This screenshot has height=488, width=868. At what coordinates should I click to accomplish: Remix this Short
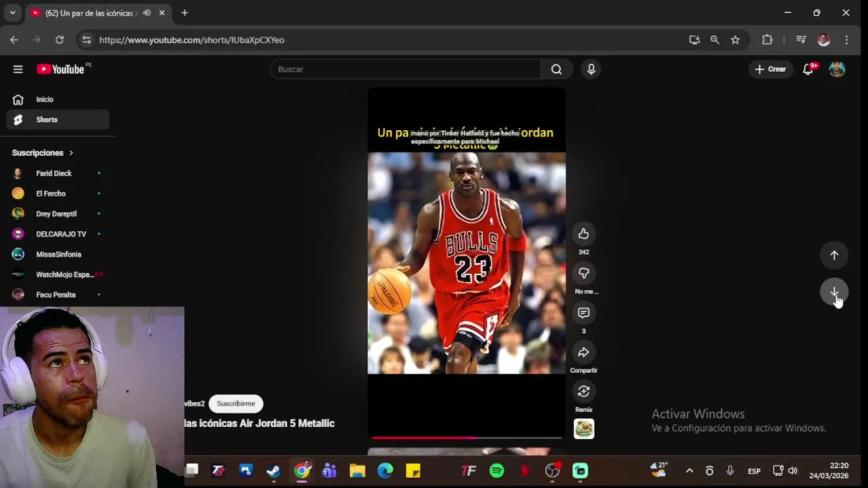(584, 392)
